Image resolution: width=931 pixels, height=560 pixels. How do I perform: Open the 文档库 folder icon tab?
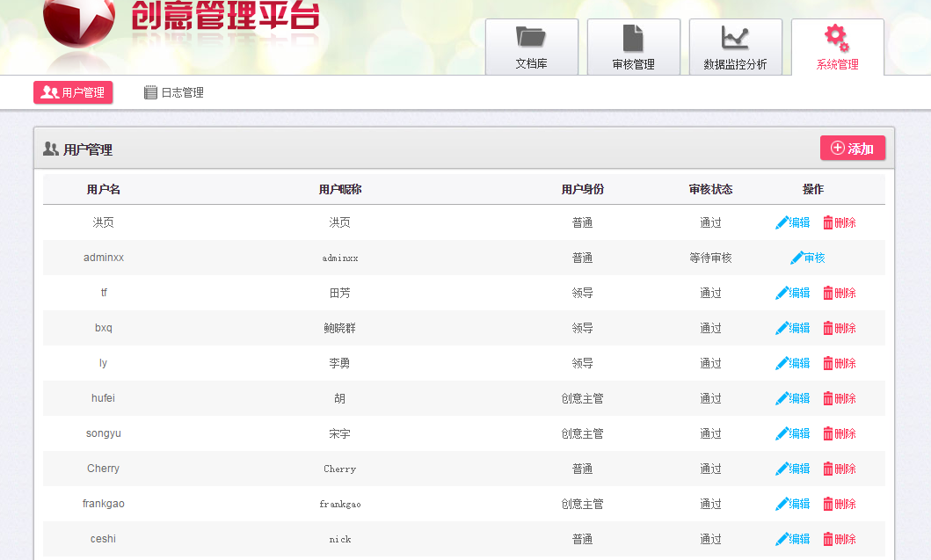pyautogui.click(x=531, y=47)
